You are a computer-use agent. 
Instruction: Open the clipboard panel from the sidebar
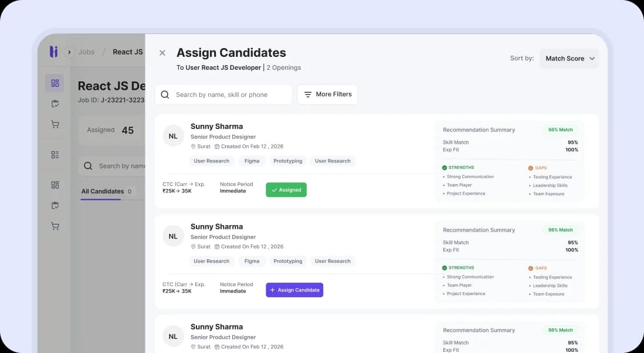click(55, 103)
